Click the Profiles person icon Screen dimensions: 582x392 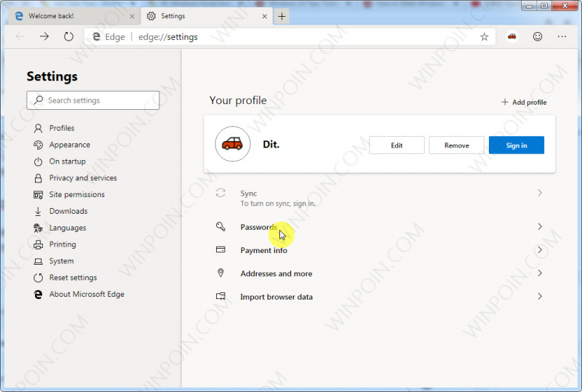click(x=38, y=129)
